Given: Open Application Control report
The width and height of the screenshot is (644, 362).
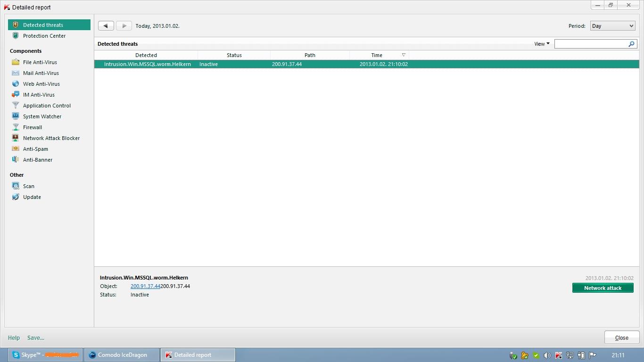Looking at the screenshot, I should (x=47, y=106).
